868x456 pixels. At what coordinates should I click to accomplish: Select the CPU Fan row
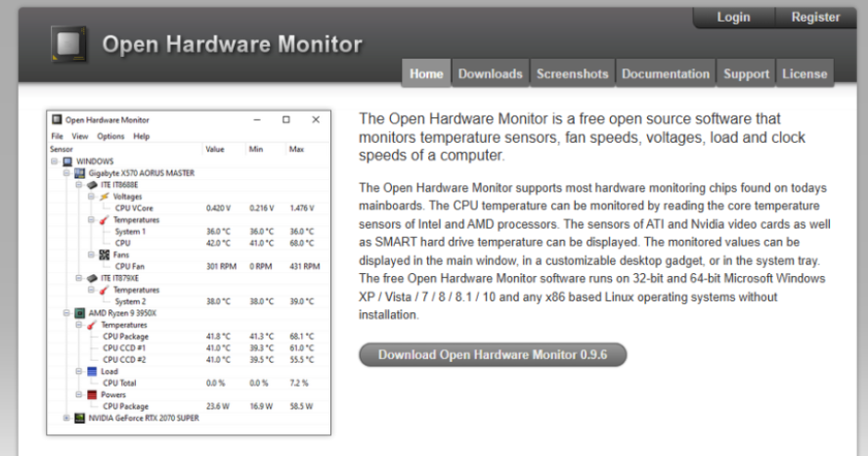pyautogui.click(x=189, y=266)
